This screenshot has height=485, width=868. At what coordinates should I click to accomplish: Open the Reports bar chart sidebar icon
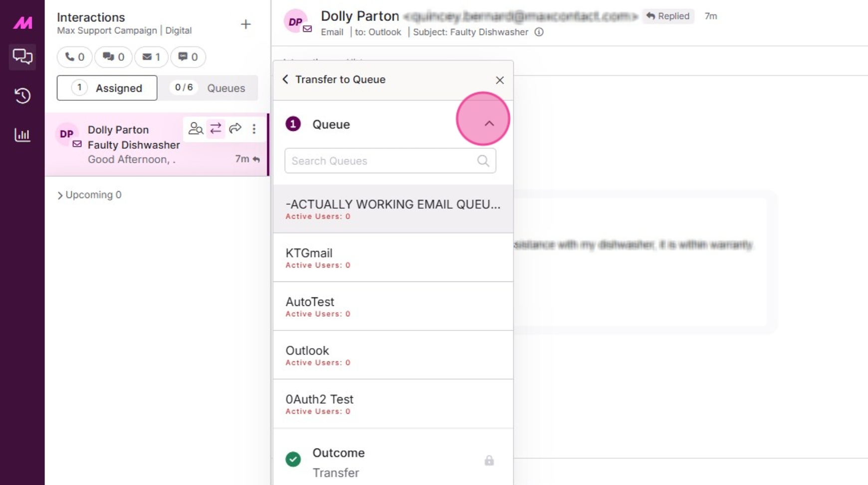[x=22, y=135]
